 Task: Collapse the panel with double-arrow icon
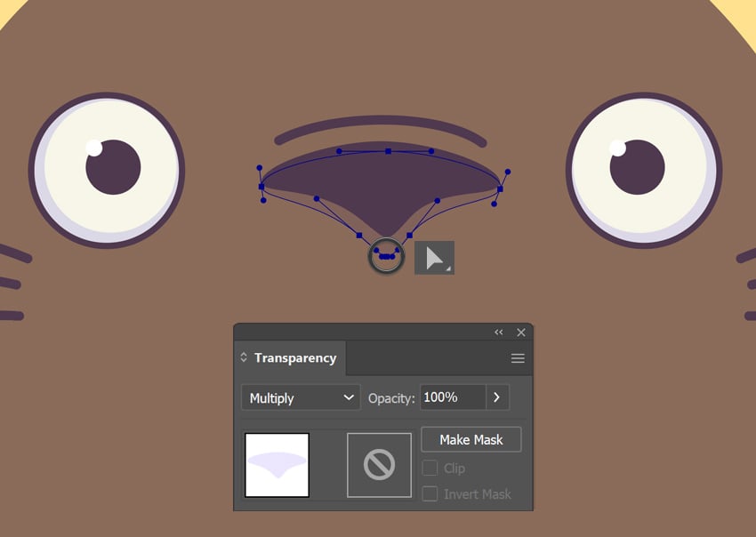point(499,333)
